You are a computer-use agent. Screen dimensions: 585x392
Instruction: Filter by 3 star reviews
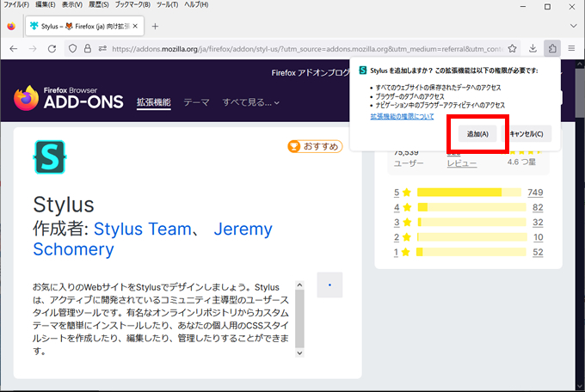[x=403, y=223]
